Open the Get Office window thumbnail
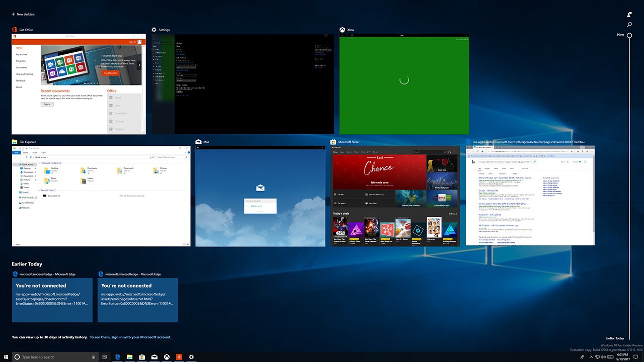The width and height of the screenshot is (644, 362). 79,84
